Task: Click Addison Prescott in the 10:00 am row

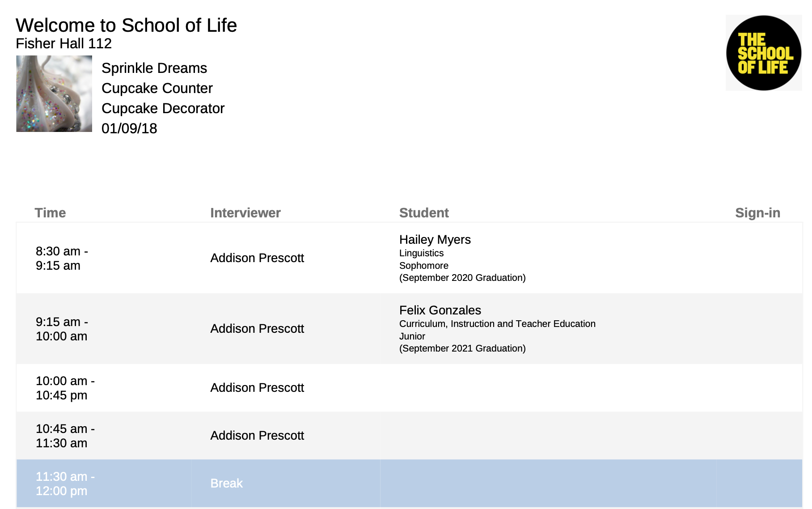Action: (x=257, y=388)
